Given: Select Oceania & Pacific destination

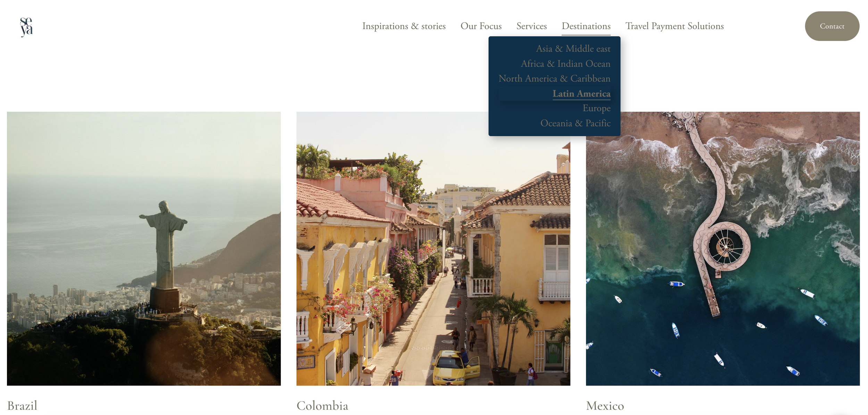Looking at the screenshot, I should pos(575,123).
